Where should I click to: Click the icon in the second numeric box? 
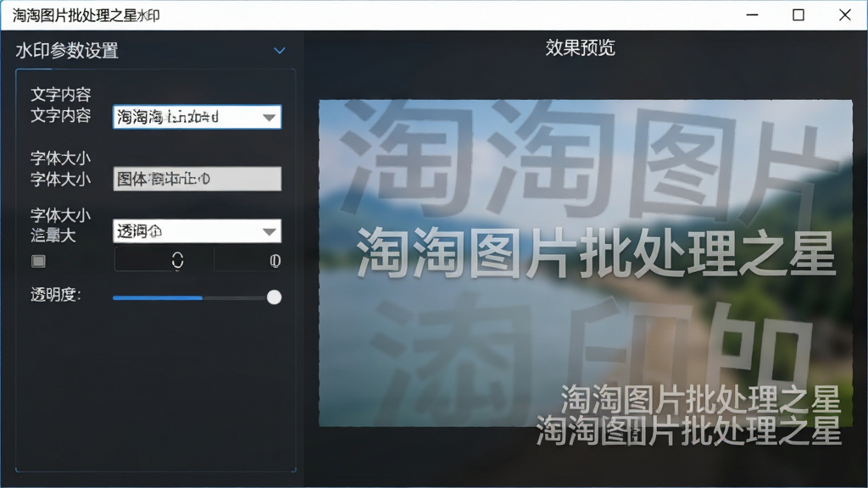pyautogui.click(x=275, y=261)
